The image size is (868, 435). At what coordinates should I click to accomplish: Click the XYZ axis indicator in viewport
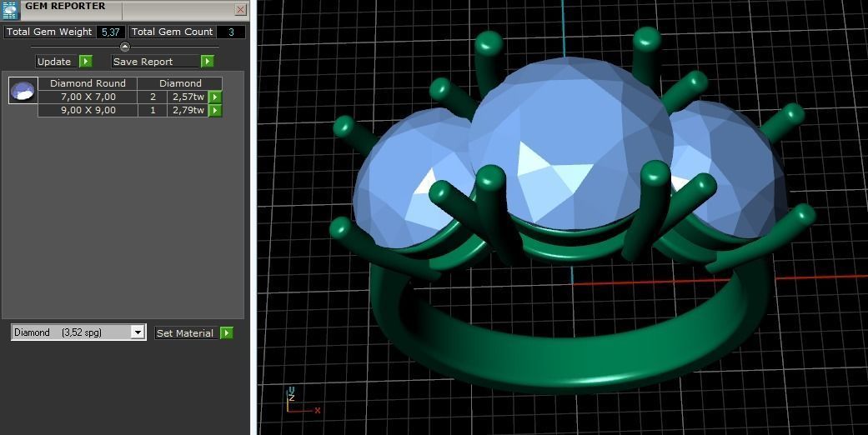point(302,401)
